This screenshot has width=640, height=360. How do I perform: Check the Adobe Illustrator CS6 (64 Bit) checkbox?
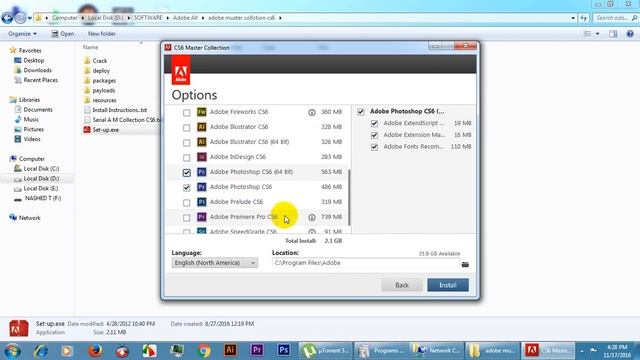[x=187, y=143]
